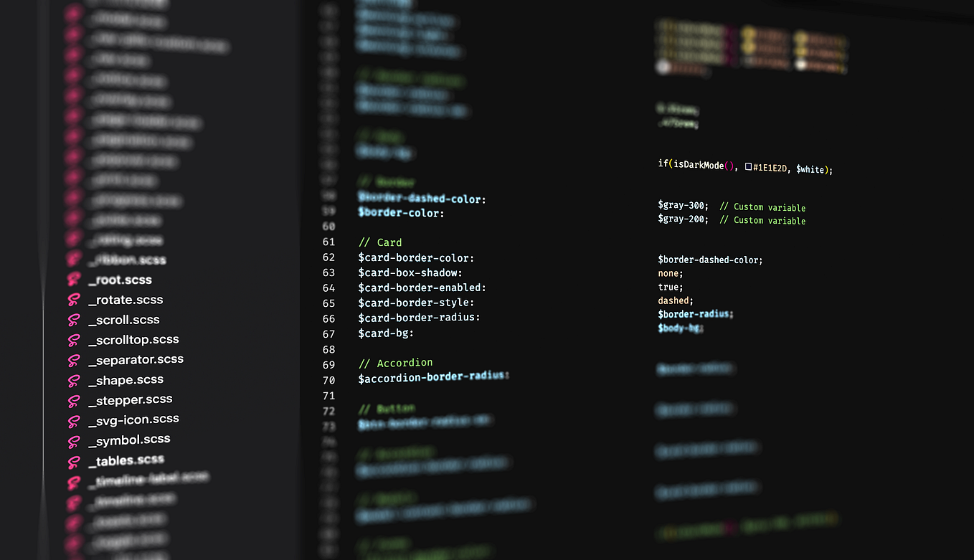Click the Sass icon beside _shape.scss
This screenshot has width=974, height=560.
point(75,379)
